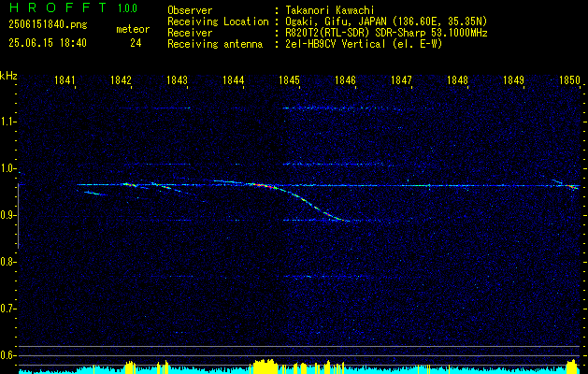This screenshot has height=374, width=588.
Task: Click the 1.1 frequency axis label
Action: [7, 122]
